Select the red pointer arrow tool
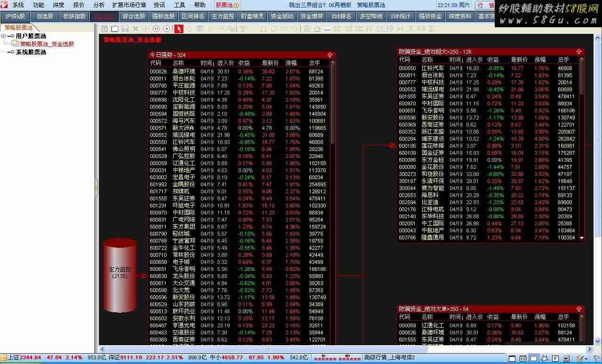This screenshot has width=602, height=364. pyautogui.click(x=179, y=29)
